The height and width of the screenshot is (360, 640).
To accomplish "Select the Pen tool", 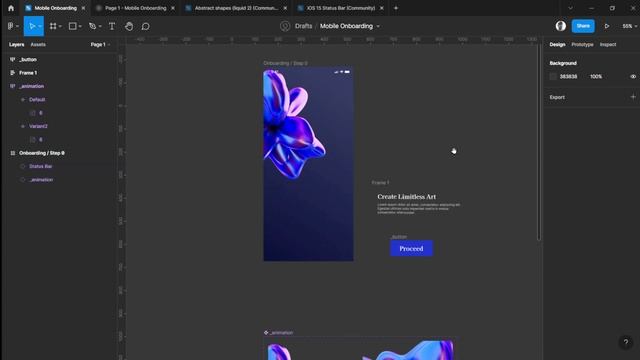I will pyautogui.click(x=93, y=26).
